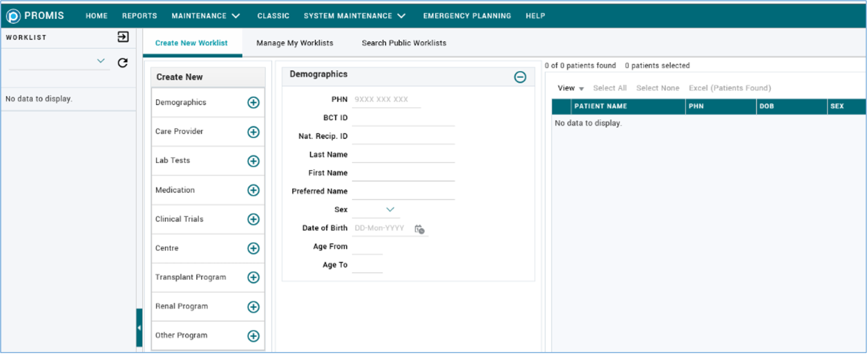Open the Maintenance menu
The width and height of the screenshot is (868, 355).
tap(205, 16)
